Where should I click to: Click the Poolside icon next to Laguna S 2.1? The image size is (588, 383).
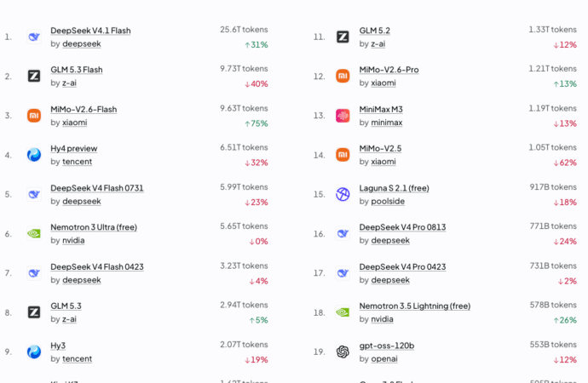coord(343,194)
